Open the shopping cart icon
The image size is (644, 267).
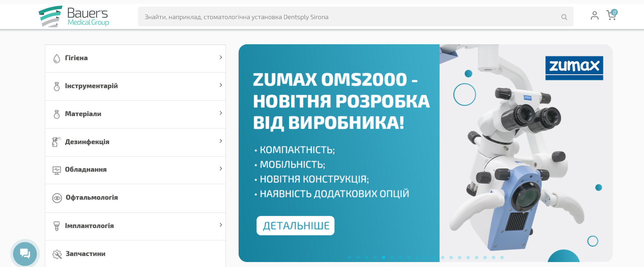(x=611, y=15)
